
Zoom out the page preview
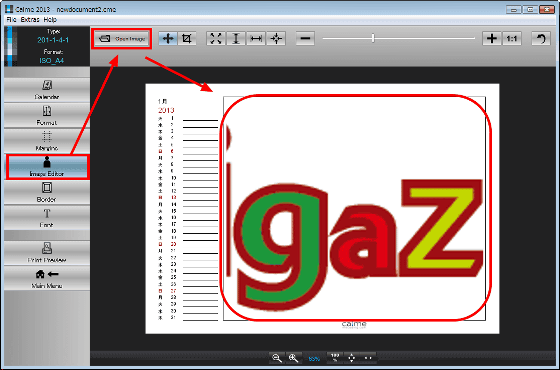277,358
